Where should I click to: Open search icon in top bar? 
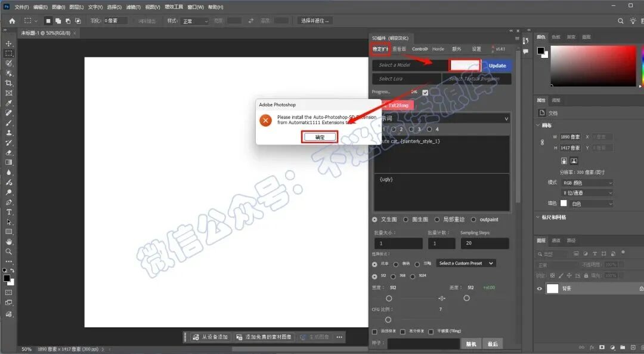621,21
